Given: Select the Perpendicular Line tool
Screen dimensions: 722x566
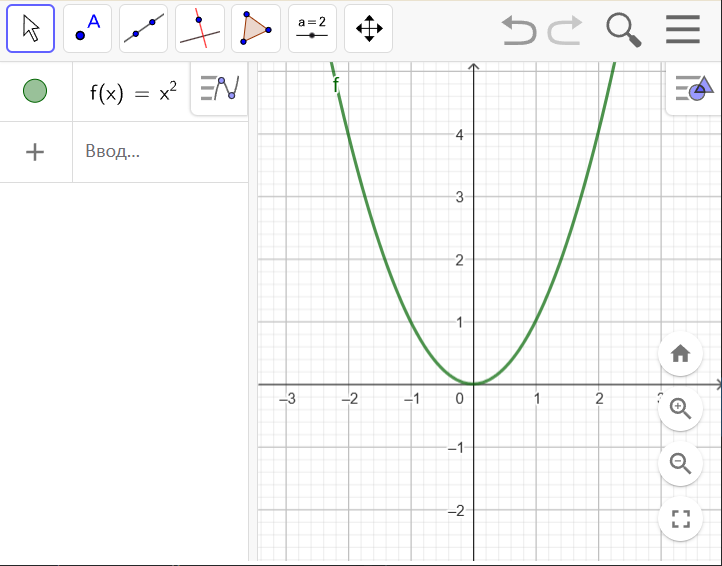Looking at the screenshot, I should pos(200,29).
